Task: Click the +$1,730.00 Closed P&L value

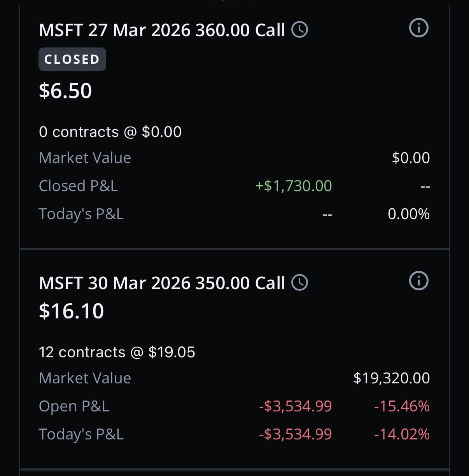Action: coord(293,186)
